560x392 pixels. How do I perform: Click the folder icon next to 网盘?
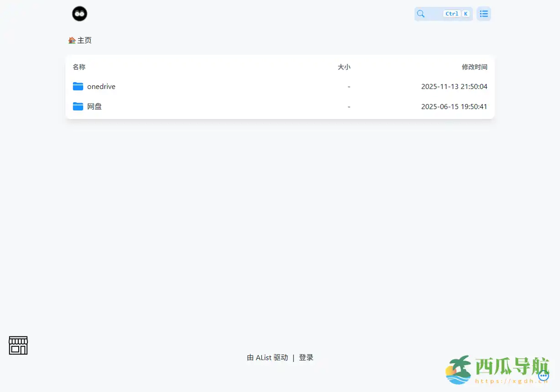pyautogui.click(x=78, y=106)
